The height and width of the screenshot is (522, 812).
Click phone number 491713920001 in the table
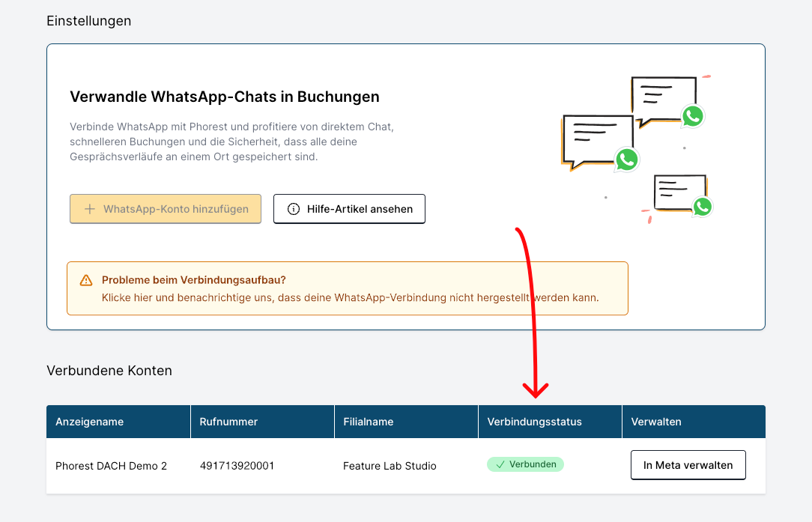tap(237, 466)
